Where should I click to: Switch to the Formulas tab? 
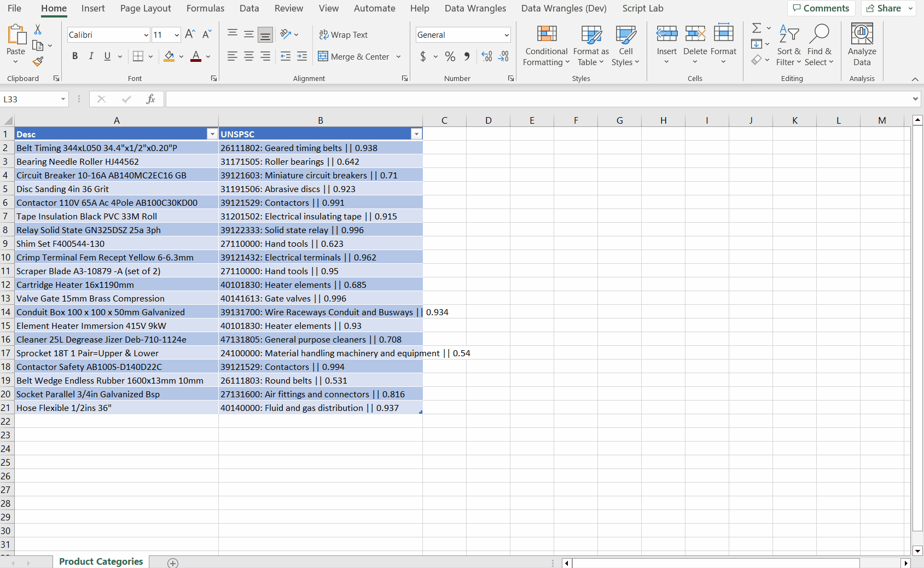click(x=205, y=8)
